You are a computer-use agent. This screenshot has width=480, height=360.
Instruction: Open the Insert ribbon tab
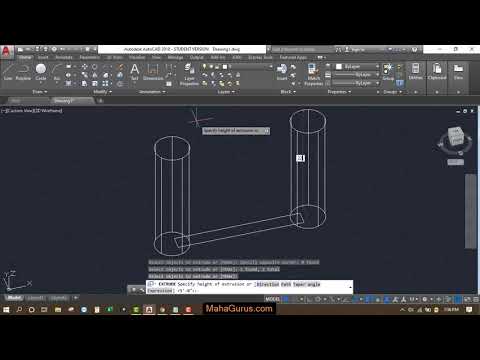[x=43, y=57]
